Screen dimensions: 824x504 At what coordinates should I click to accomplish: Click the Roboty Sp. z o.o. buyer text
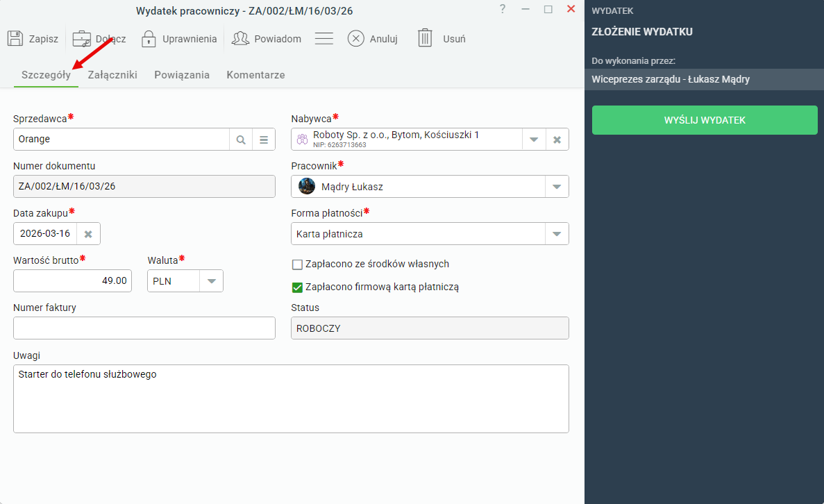[x=396, y=135]
